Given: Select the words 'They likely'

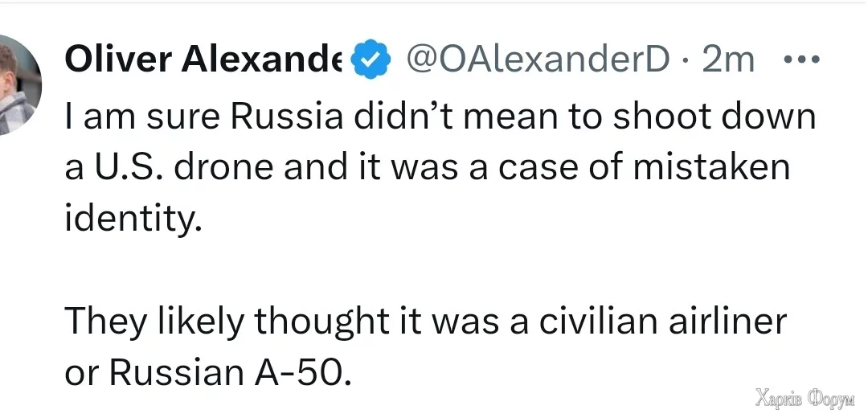Looking at the screenshot, I should click(154, 322).
